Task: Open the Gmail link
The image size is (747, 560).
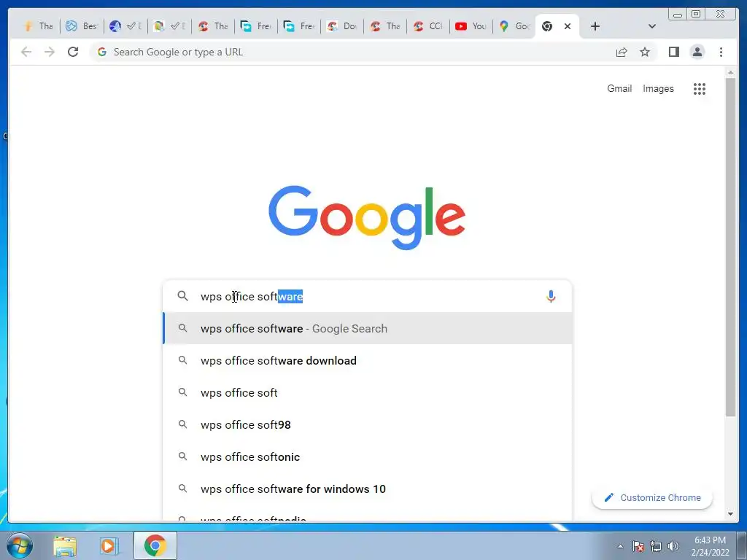Action: point(619,88)
